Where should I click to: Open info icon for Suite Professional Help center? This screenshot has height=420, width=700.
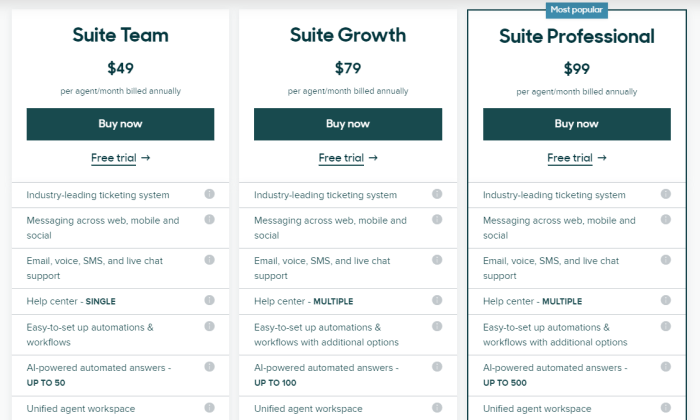pos(666,300)
